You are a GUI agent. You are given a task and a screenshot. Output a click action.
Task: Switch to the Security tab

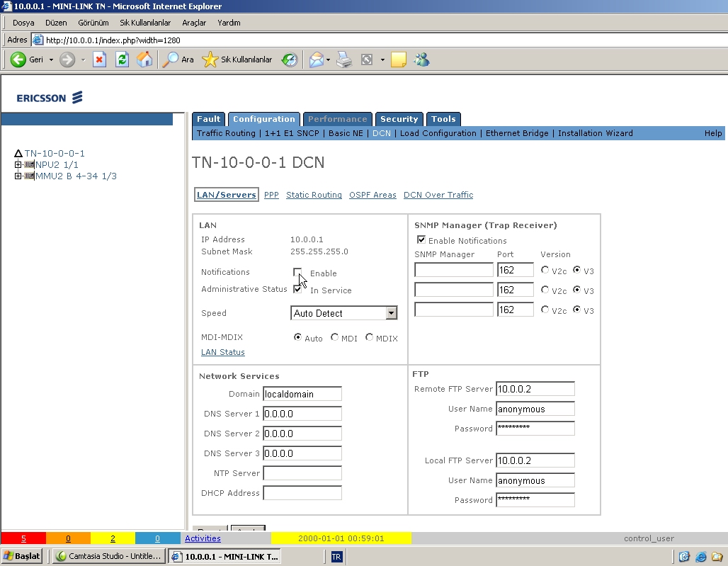399,119
